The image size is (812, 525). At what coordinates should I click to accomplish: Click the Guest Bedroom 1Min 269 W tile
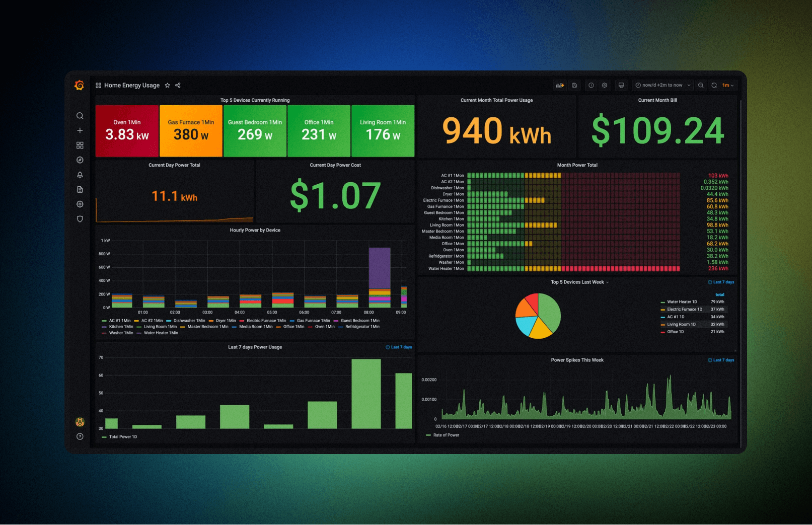tap(255, 131)
